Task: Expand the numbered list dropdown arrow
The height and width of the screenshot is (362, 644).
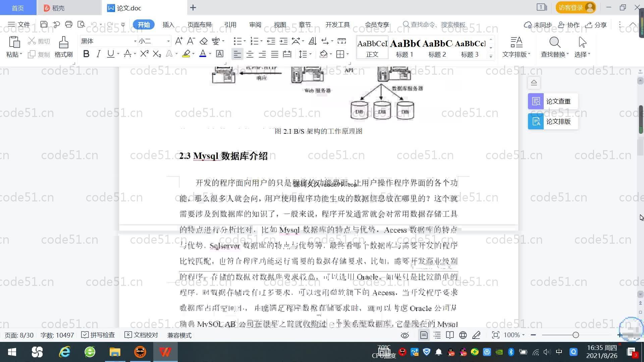Action: (x=261, y=41)
